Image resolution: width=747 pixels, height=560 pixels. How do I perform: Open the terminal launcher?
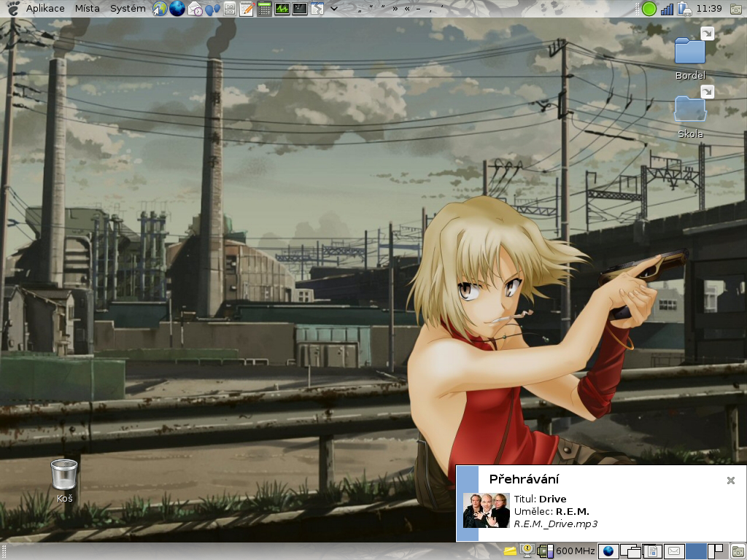[300, 9]
